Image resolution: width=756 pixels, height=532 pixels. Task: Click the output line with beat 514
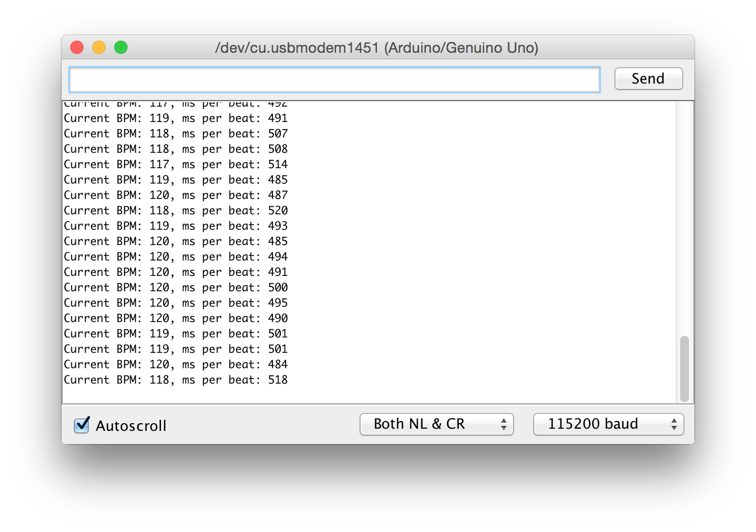(x=176, y=164)
